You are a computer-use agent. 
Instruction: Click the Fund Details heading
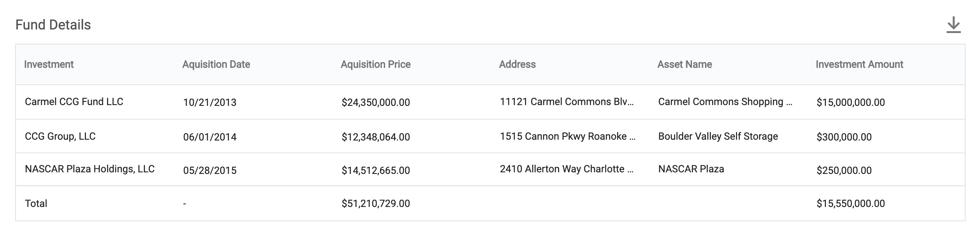coord(53,25)
